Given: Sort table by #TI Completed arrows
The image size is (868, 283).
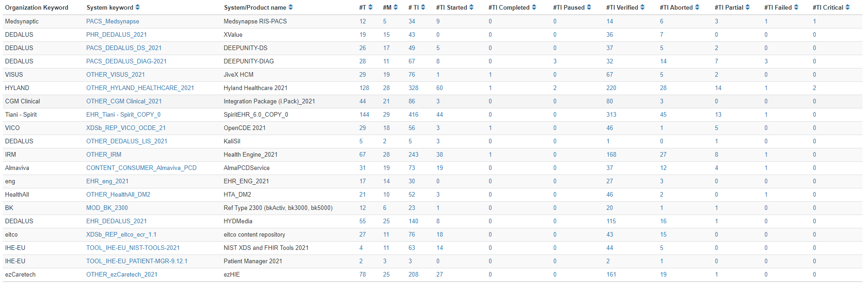Looking at the screenshot, I should point(534,7).
